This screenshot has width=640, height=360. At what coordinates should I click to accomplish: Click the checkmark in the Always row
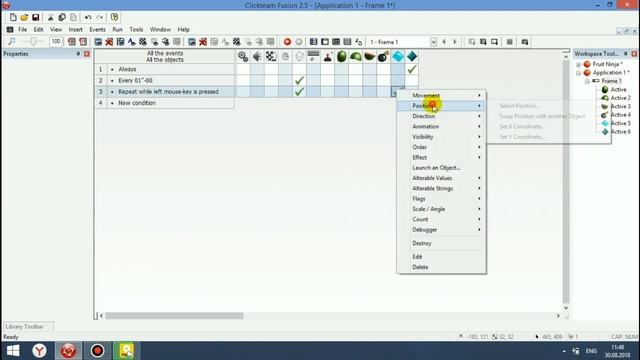click(412, 69)
